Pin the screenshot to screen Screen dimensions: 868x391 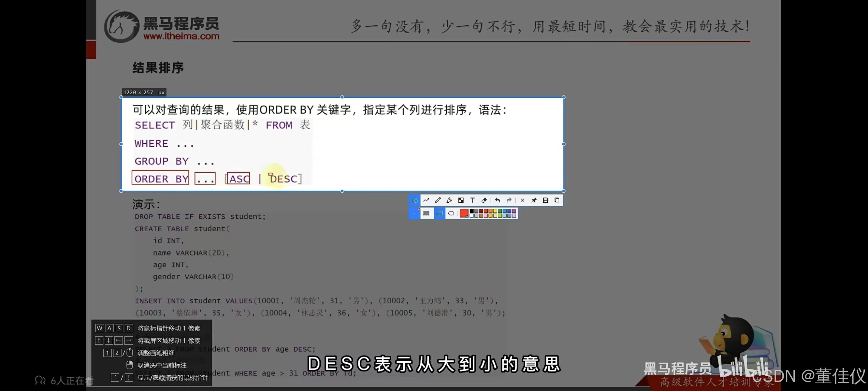(534, 200)
